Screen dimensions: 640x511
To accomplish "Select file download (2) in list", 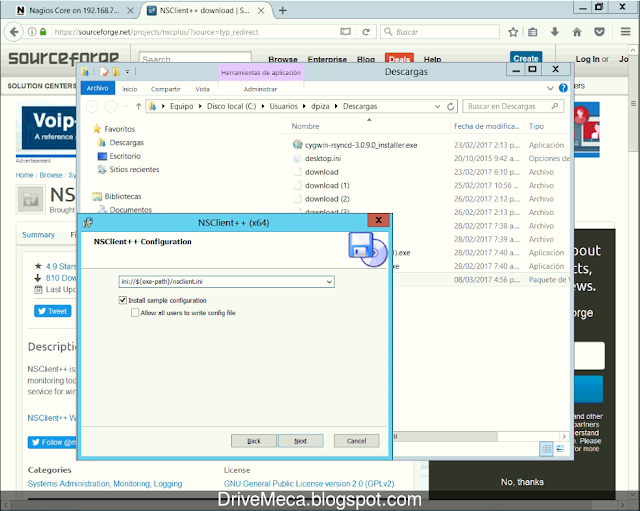I will (x=327, y=199).
